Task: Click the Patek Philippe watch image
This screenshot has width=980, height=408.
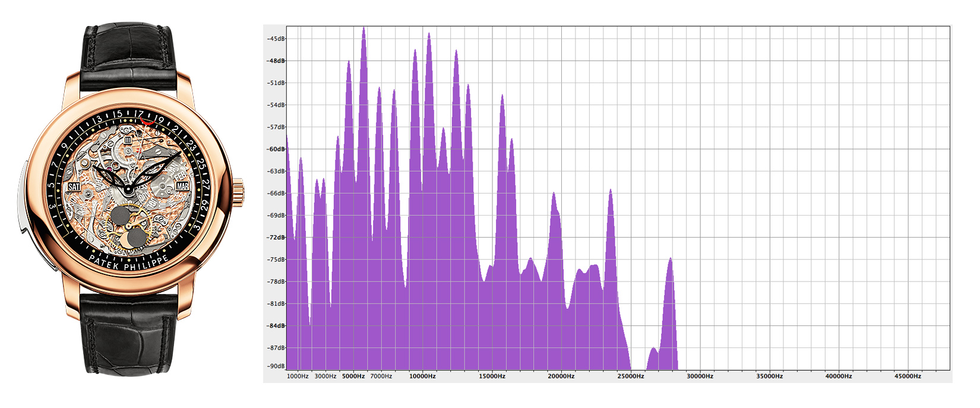Action: pos(131,199)
